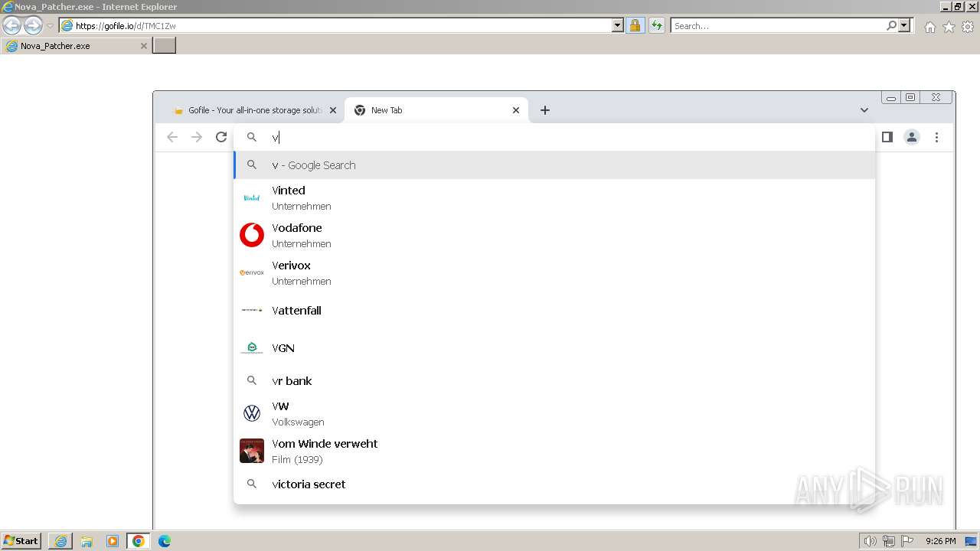Select 'Vom Winde verweht' film suggestion
Image resolution: width=980 pixels, height=551 pixels.
click(554, 451)
